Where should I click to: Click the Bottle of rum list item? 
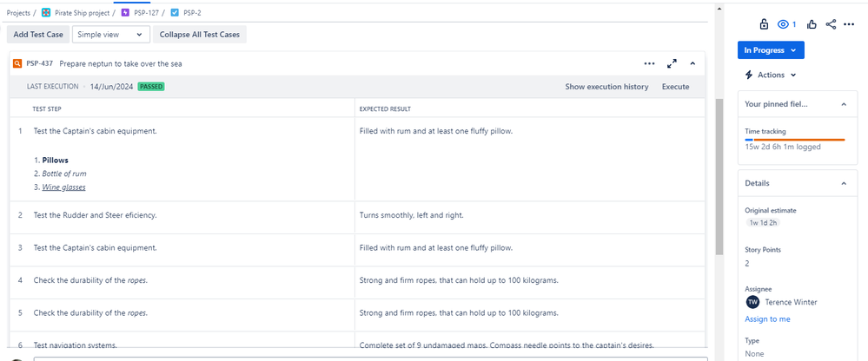64,174
